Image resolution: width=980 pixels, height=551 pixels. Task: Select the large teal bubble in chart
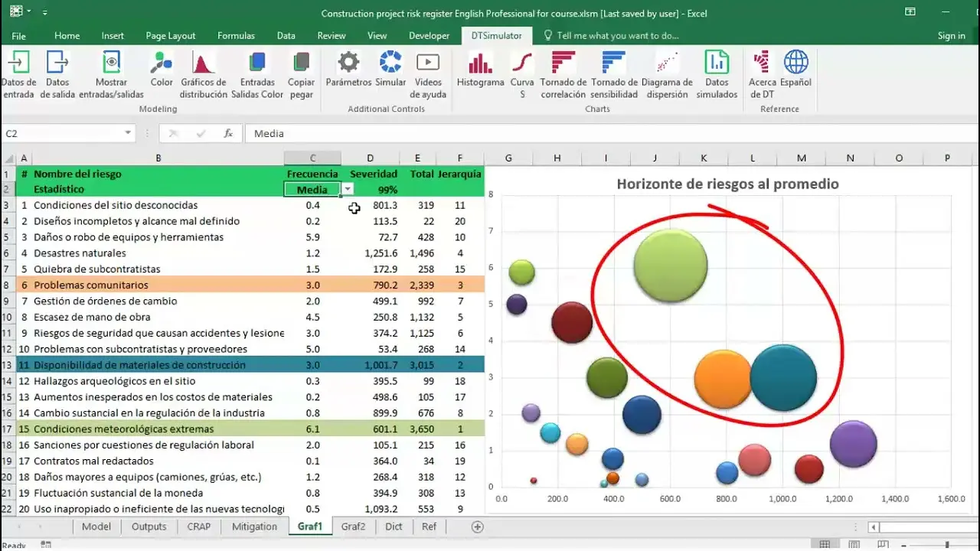pos(783,377)
